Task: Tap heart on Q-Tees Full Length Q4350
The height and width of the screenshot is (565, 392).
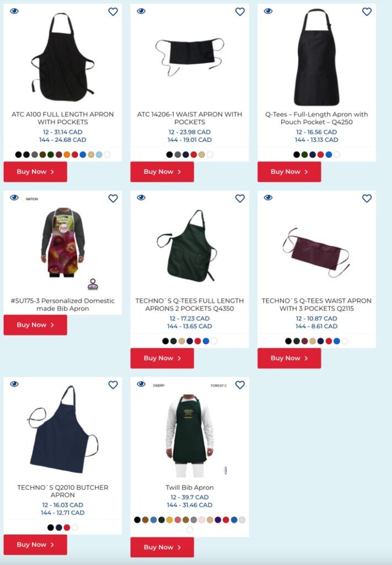Action: [240, 198]
